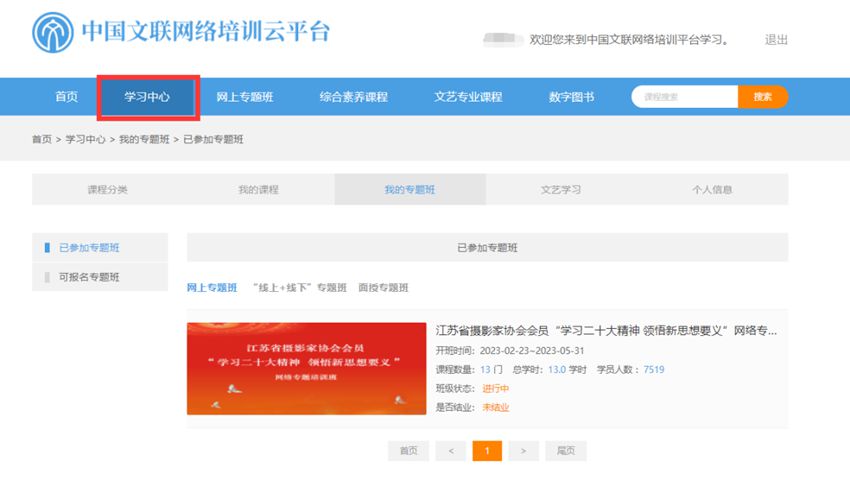Click the China Federation platform logo icon
Image resolution: width=850 pixels, height=487 pixels.
pyautogui.click(x=53, y=33)
